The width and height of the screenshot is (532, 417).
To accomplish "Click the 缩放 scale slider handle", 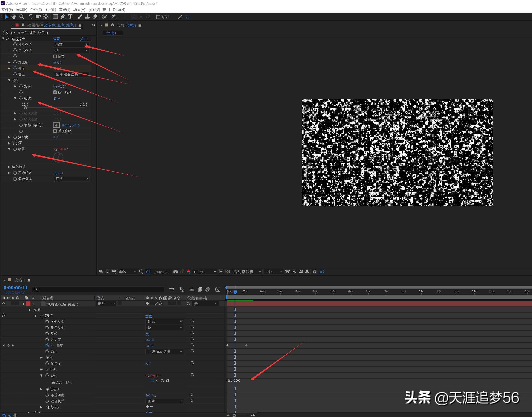I will click(x=25, y=108).
